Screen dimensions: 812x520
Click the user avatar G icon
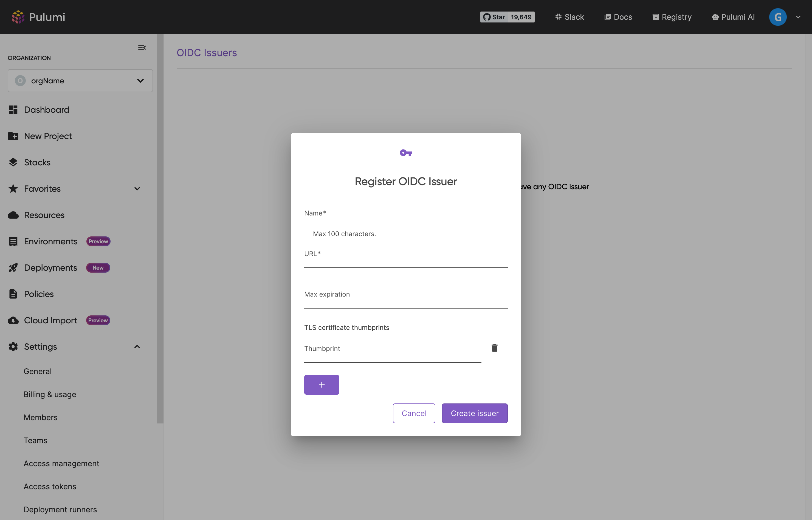click(x=777, y=17)
